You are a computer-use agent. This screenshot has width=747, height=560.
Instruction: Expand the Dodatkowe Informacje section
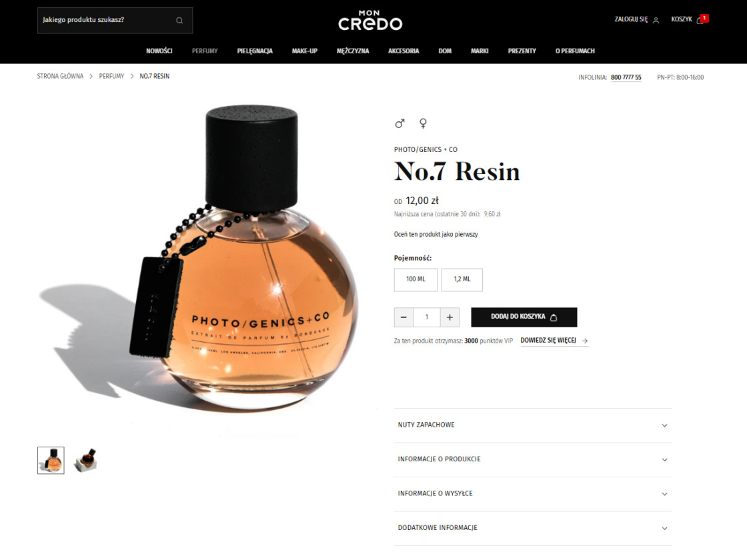point(533,528)
